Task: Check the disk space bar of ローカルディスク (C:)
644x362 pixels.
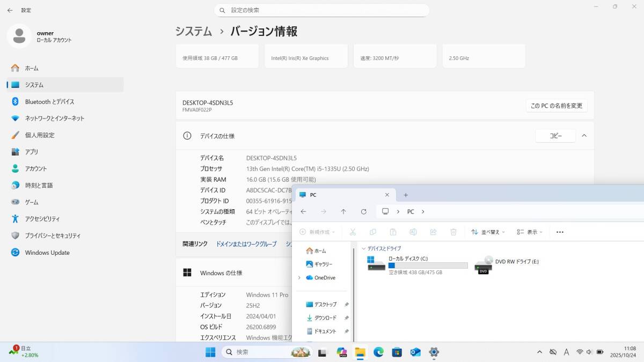Action: (427, 265)
